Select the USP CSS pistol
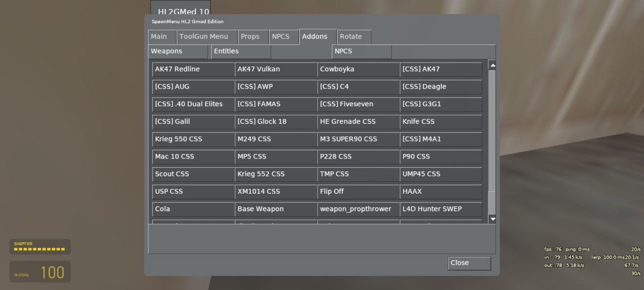 (193, 191)
